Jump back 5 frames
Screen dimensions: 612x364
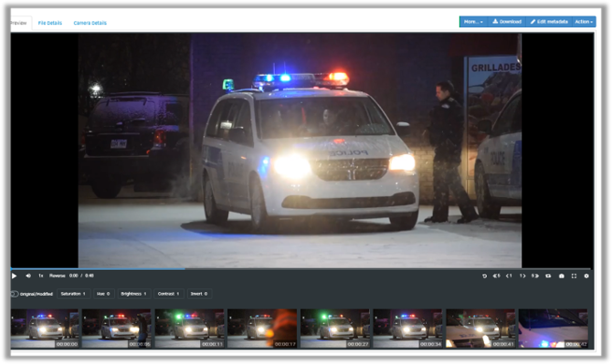pyautogui.click(x=497, y=276)
